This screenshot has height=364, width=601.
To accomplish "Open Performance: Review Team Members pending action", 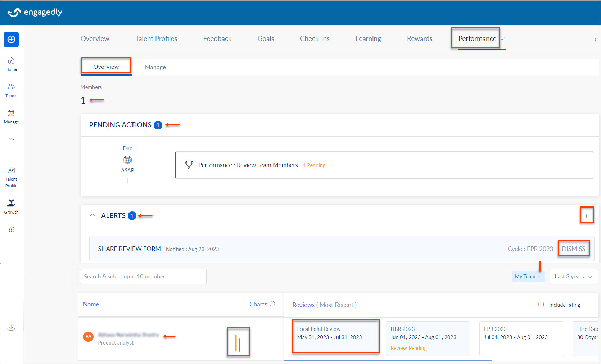I will pyautogui.click(x=248, y=165).
